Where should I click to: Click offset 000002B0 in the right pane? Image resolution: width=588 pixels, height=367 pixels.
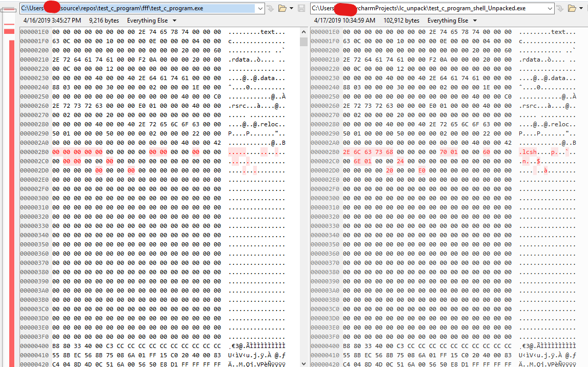[325, 152]
